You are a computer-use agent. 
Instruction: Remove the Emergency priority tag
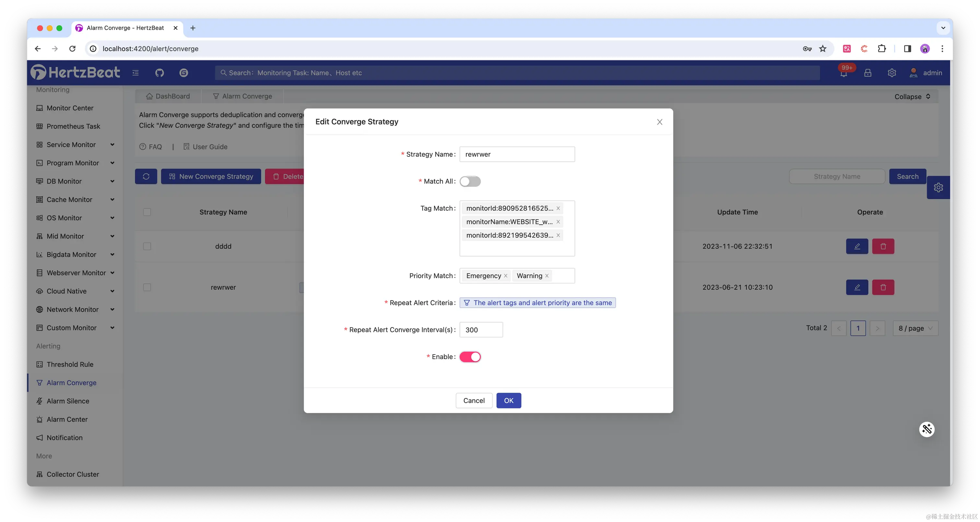506,276
